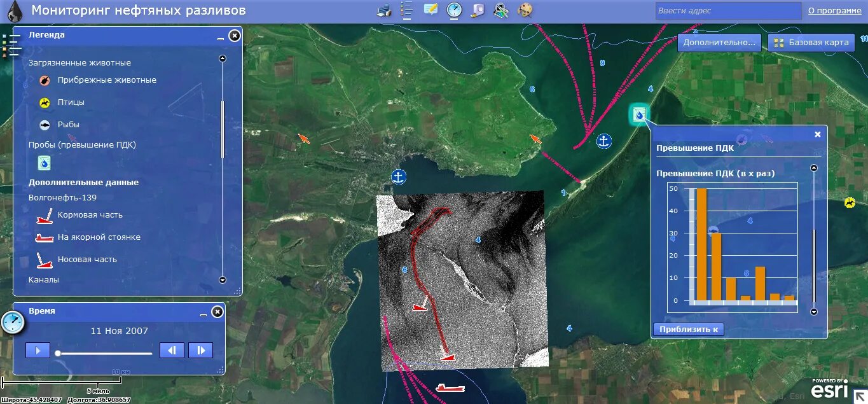868x404 pixels.
Task: Click the Загрязненные животные heading
Action: [79, 63]
